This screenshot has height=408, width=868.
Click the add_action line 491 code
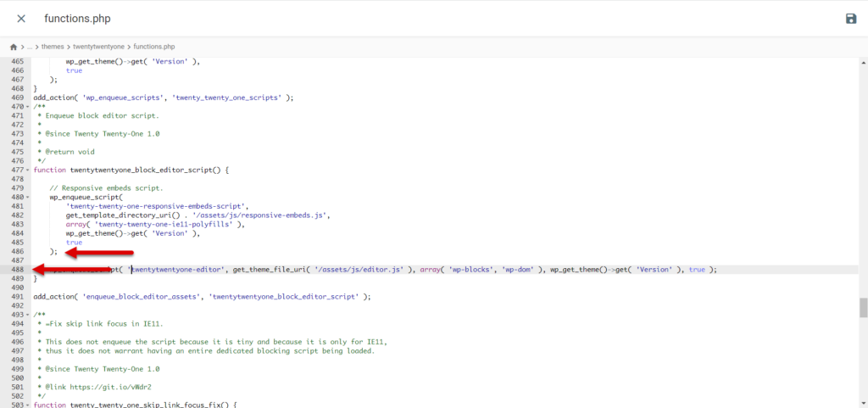(x=202, y=297)
